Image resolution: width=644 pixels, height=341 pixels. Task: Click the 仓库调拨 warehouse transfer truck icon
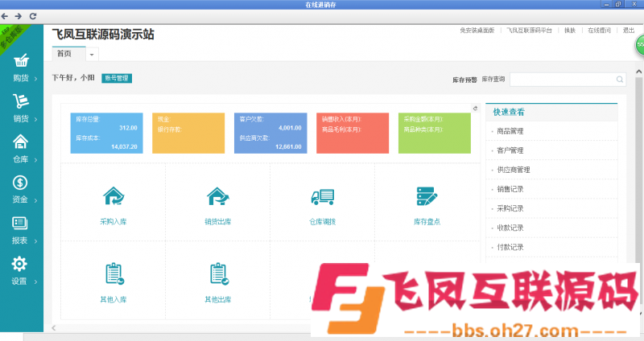[323, 196]
